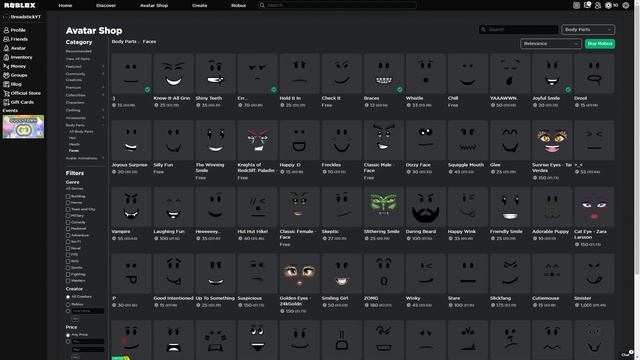
Task: Open the Money sidebar icon
Action: [6, 66]
